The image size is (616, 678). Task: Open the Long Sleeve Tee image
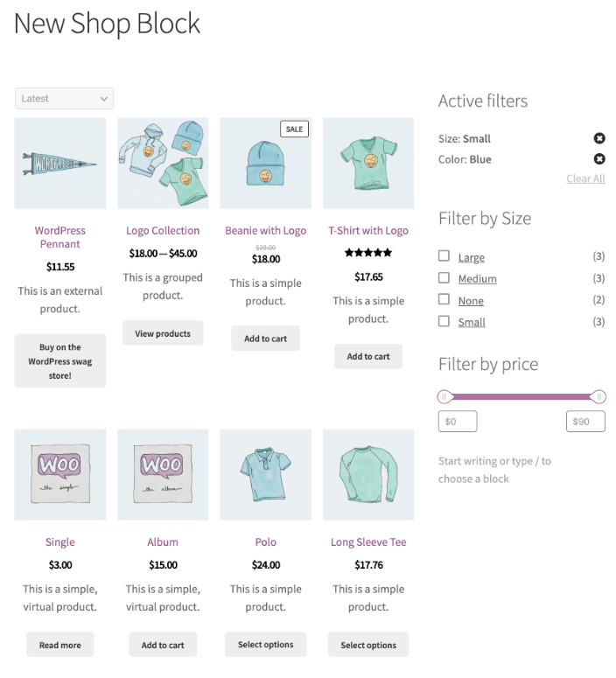click(x=368, y=474)
